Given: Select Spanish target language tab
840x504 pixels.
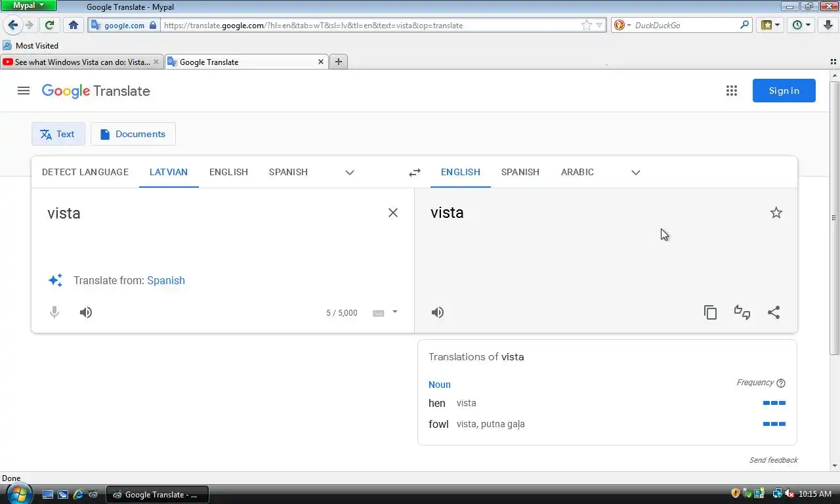Looking at the screenshot, I should click(x=520, y=172).
